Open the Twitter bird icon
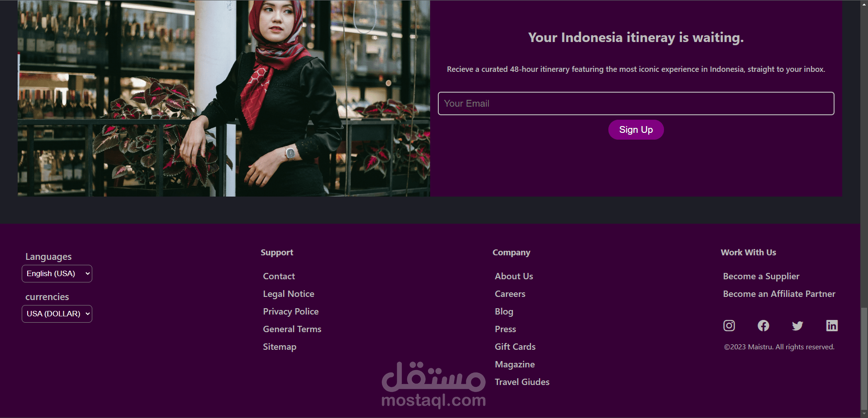The image size is (868, 418). tap(797, 325)
